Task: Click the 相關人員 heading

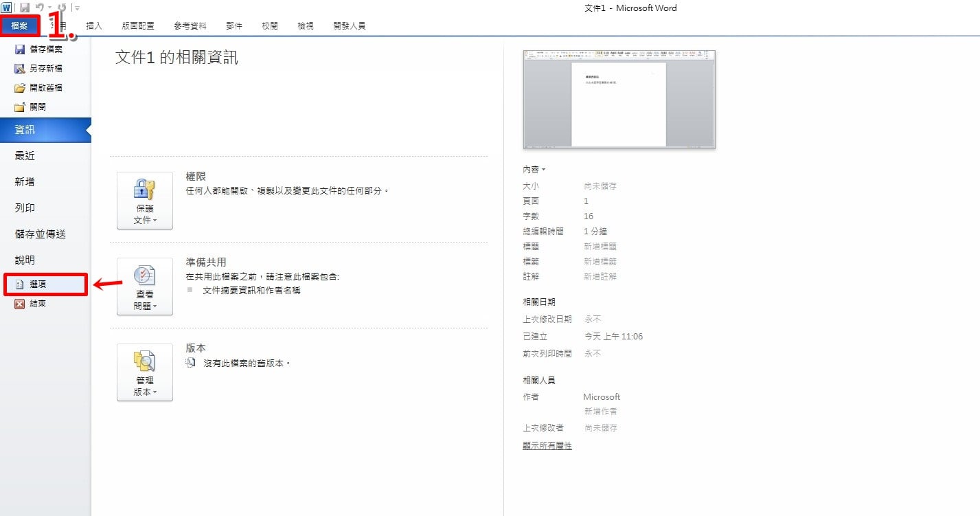Action: click(x=539, y=380)
